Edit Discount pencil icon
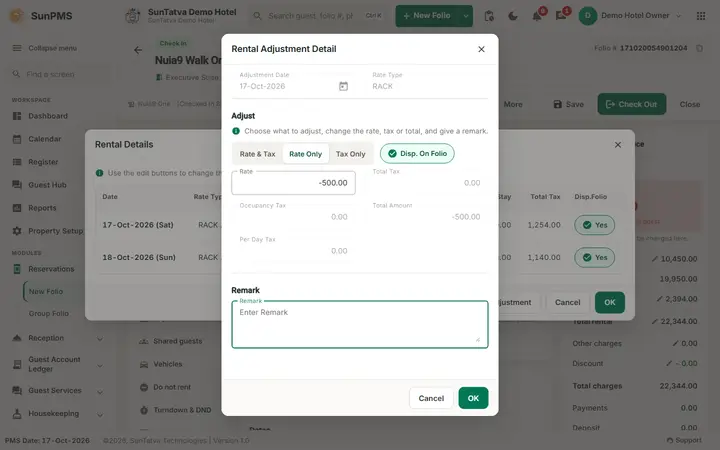The image size is (720, 450). [x=669, y=363]
